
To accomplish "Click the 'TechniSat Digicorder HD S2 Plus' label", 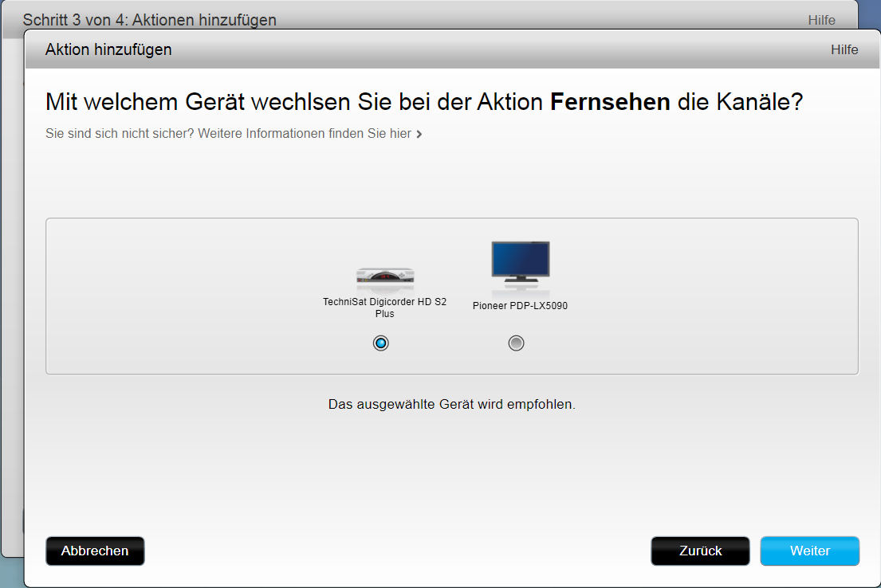I will tap(384, 308).
